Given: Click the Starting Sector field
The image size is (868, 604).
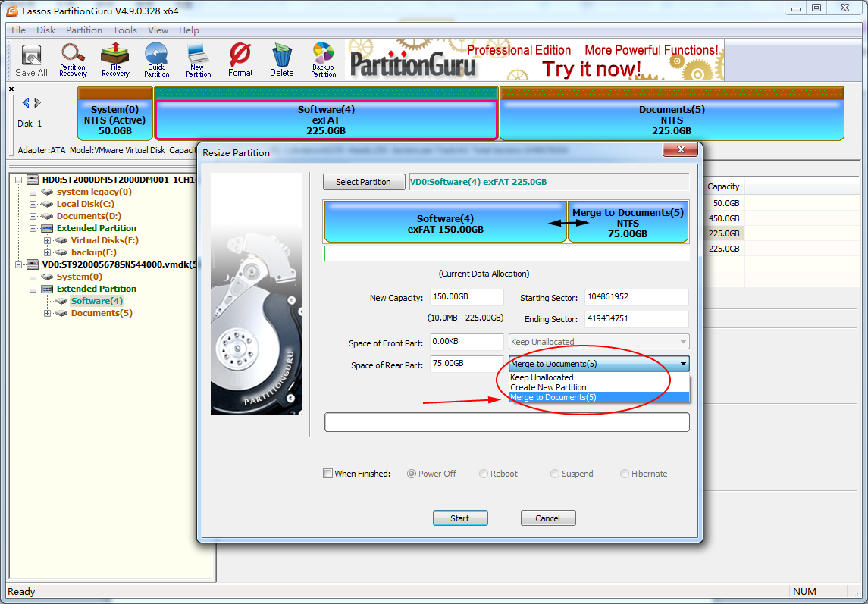Looking at the screenshot, I should coord(637,297).
